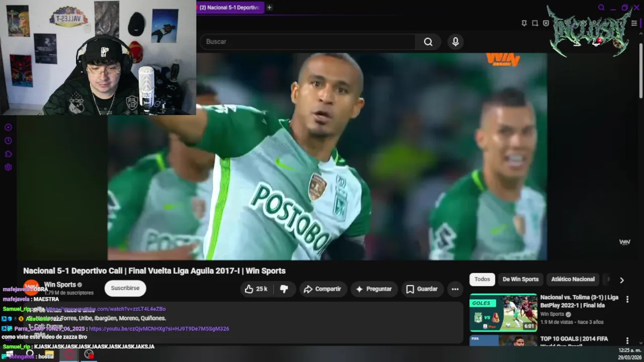Open the Win Sports channel name
The image size is (644, 362).
(x=60, y=285)
